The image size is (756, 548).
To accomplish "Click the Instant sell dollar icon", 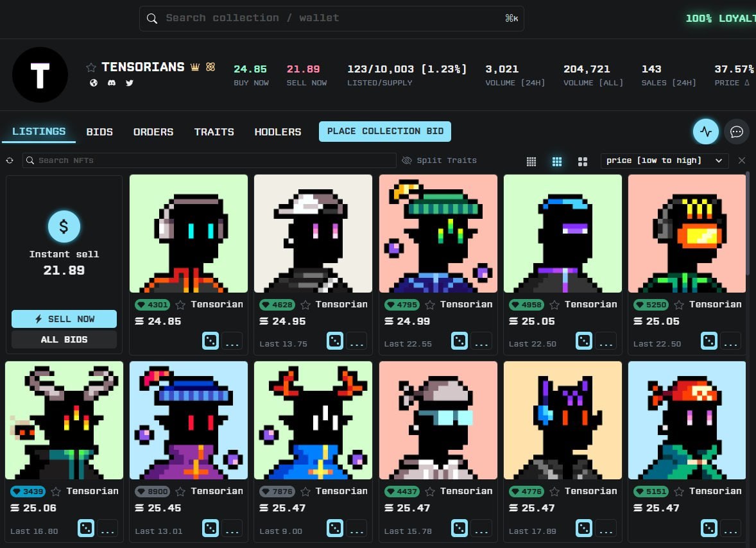I will pos(64,226).
